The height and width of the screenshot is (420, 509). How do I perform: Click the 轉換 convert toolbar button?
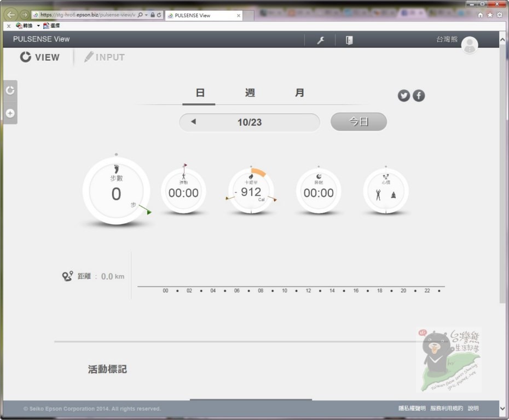point(24,26)
